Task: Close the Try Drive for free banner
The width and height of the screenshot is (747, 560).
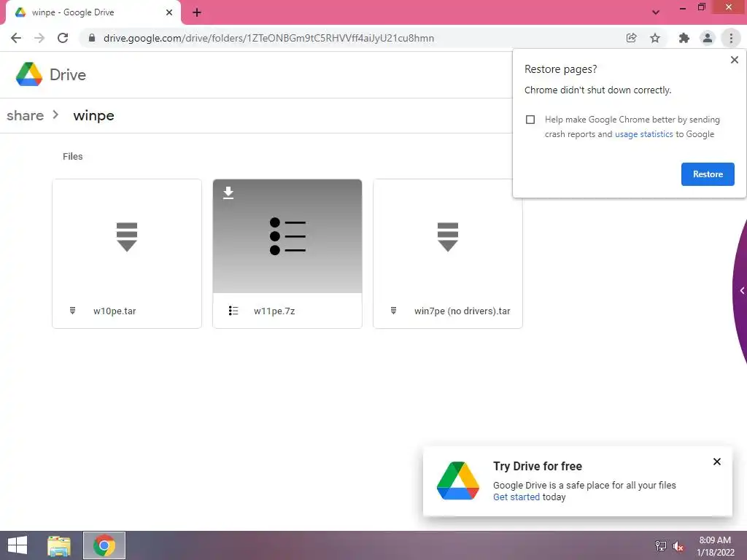Action: [716, 462]
